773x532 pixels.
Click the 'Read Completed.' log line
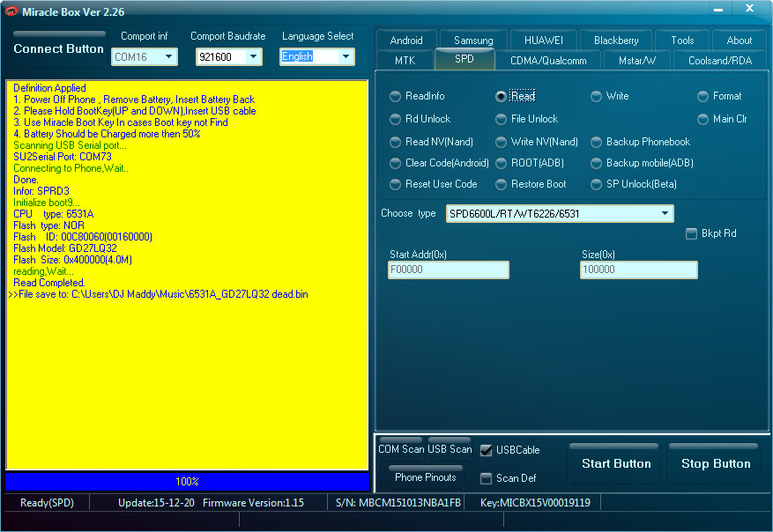point(49,284)
